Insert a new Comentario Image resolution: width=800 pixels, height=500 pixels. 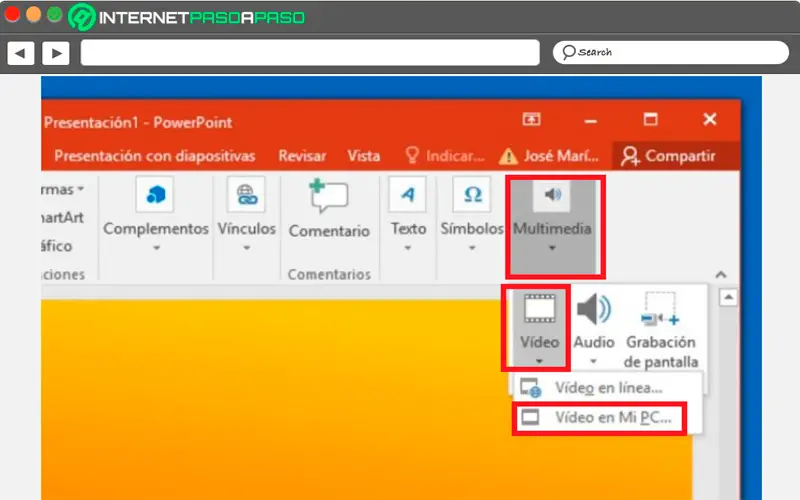click(329, 209)
